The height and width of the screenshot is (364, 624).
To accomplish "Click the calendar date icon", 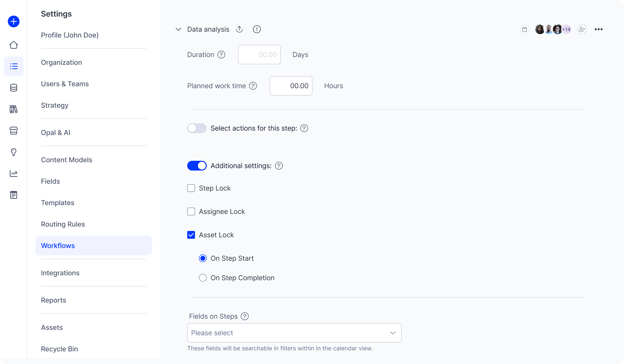I will point(524,29).
